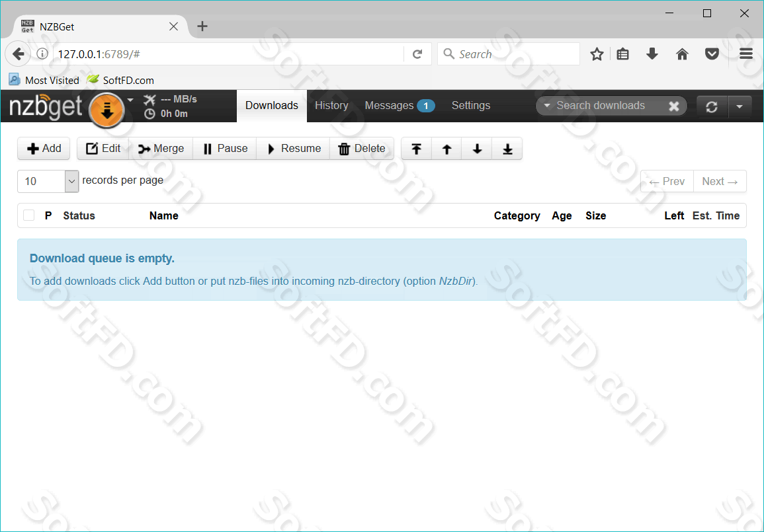764x532 pixels.
Task: Open the SoftFD.com bookmark
Action: pos(120,81)
